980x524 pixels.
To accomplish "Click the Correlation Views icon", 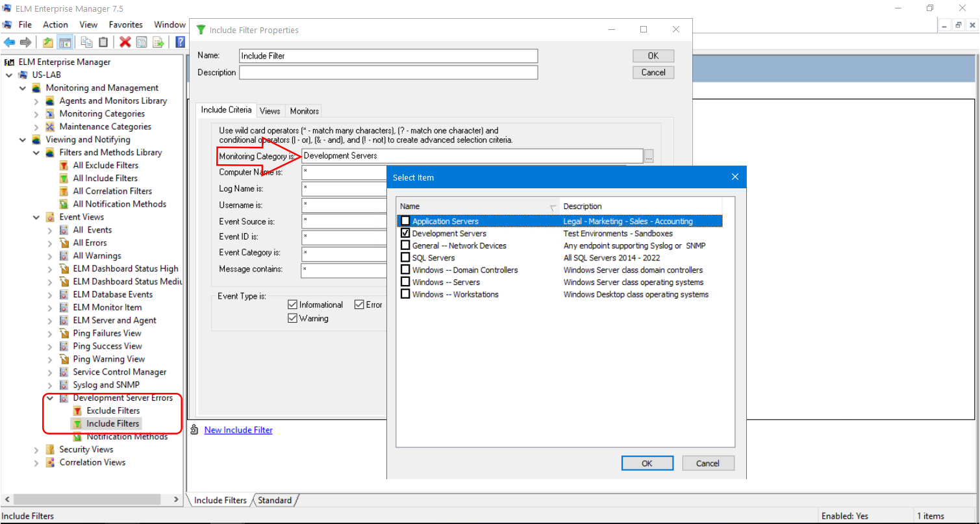I will (x=51, y=462).
